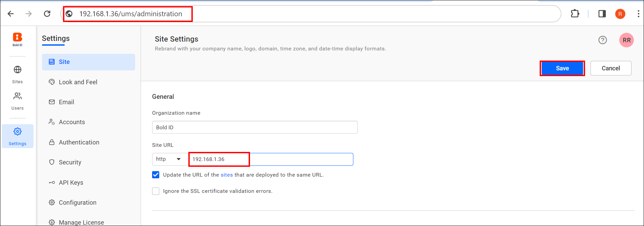644x226 pixels.
Task: Save the site settings
Action: point(562,68)
